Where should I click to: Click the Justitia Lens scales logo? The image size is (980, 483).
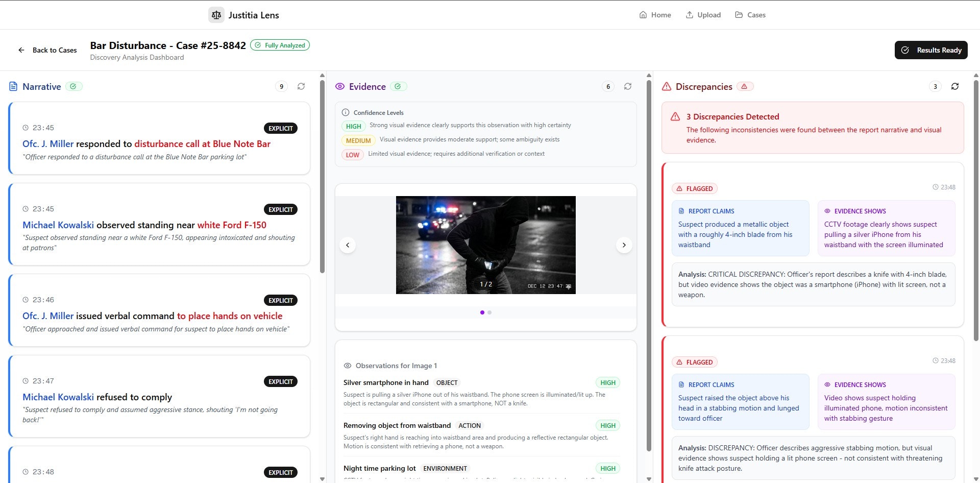click(216, 15)
